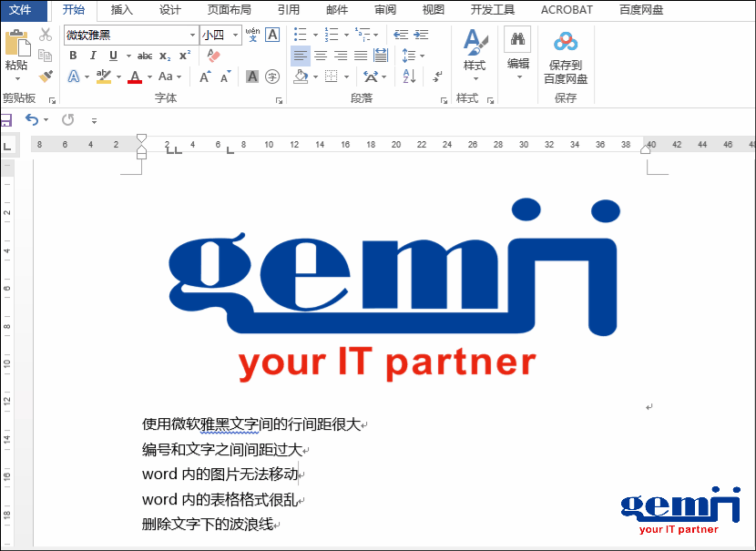This screenshot has width=756, height=551.
Task: Click the Format Painter brush icon
Action: coord(45,77)
